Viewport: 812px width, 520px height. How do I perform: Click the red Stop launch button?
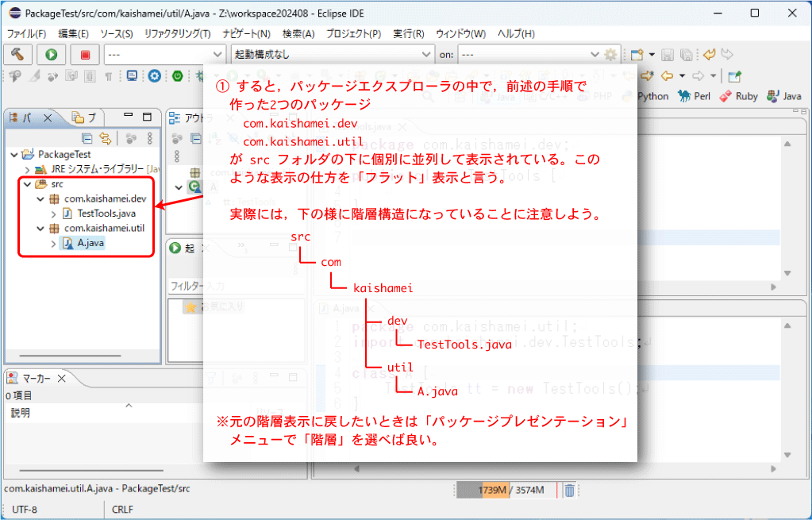click(x=86, y=55)
